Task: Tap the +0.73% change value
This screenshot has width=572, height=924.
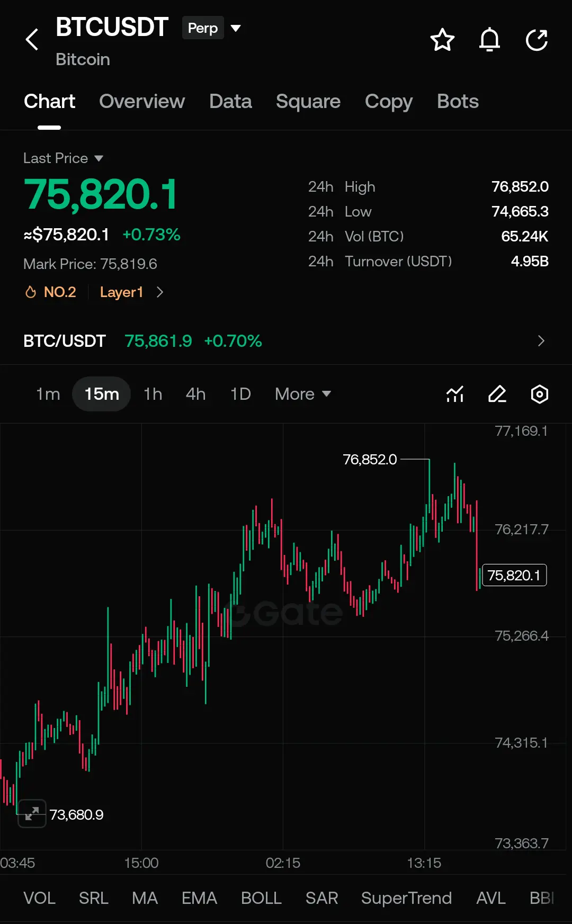Action: point(151,234)
